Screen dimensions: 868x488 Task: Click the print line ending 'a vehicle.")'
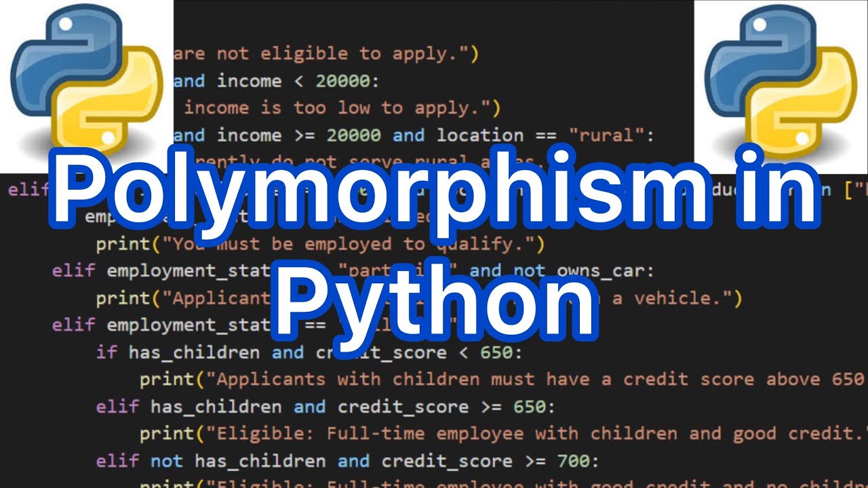point(419,298)
